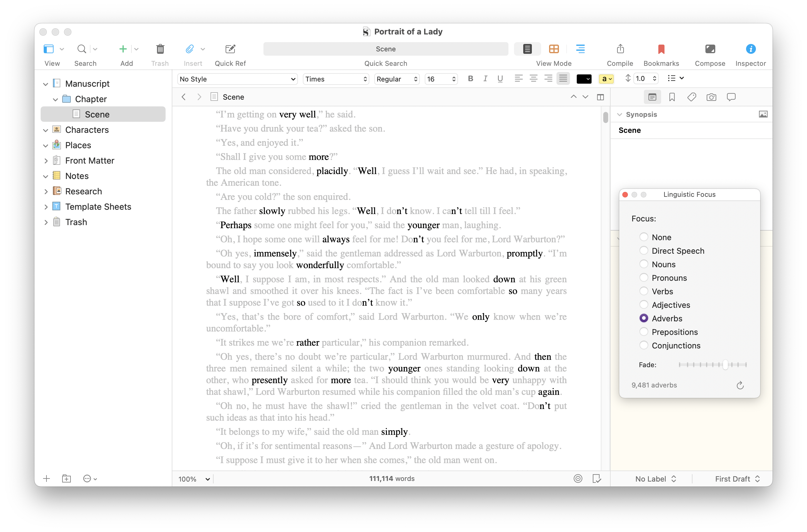Screen dimensions: 807x532
Task: Switch to corkboard view mode
Action: [553, 49]
